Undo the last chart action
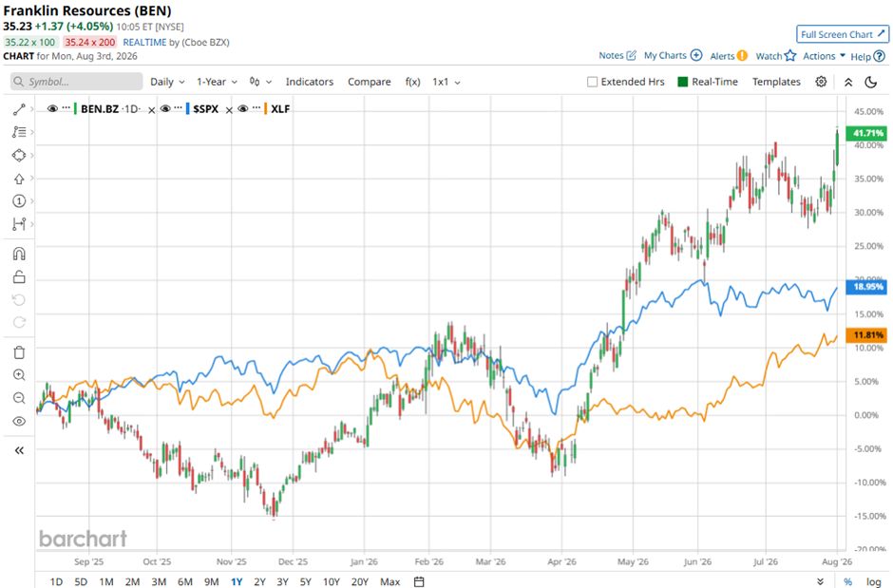The height and width of the screenshot is (588, 893). 19,299
